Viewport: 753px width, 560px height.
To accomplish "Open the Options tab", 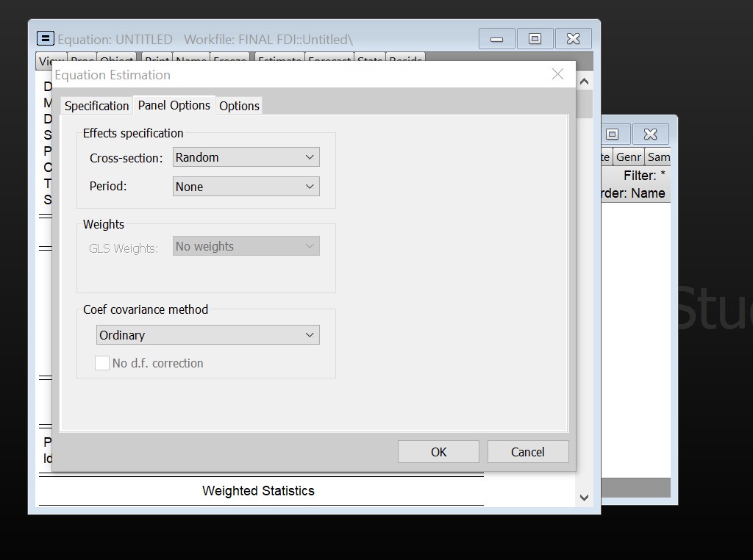I will click(239, 106).
